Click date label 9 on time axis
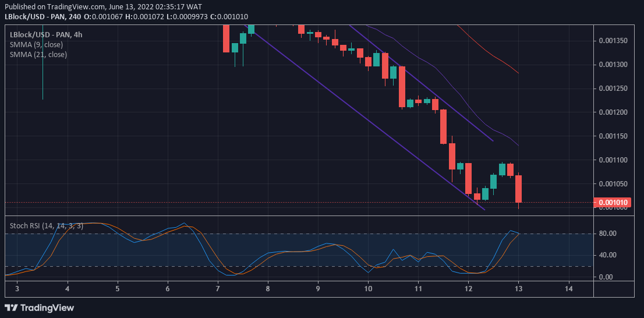Screen dimensions: 644x318 pos(318,288)
